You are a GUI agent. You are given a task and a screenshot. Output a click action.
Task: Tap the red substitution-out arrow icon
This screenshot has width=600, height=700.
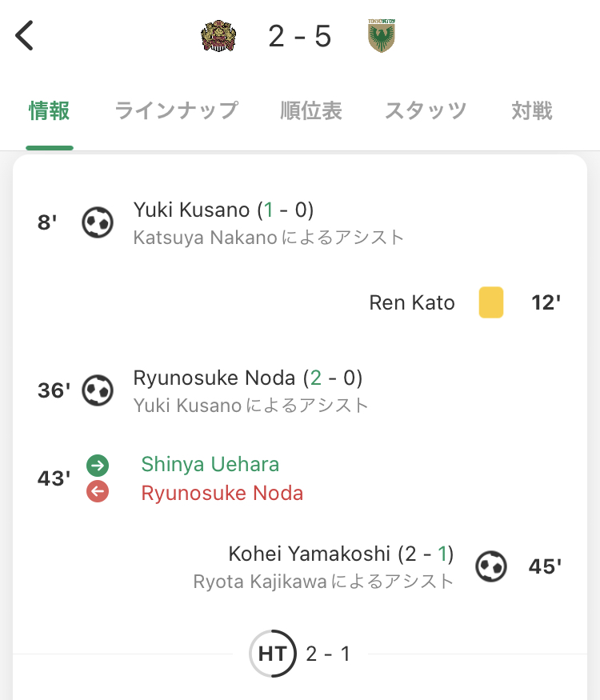click(98, 492)
